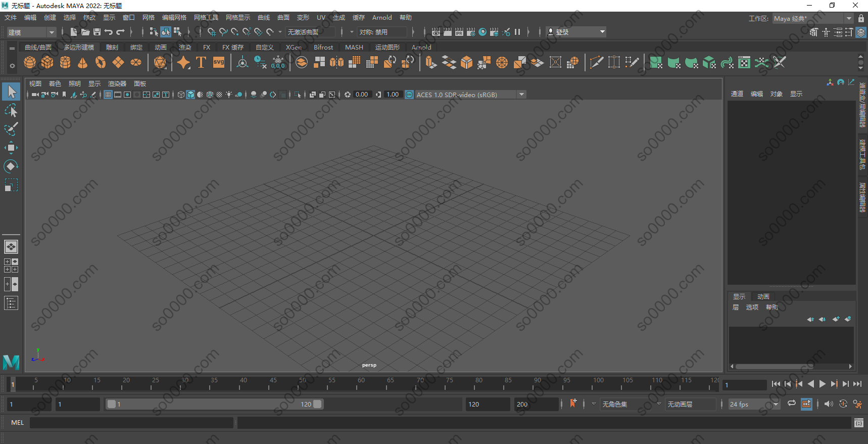
Task: Switch to the 动画 layer editor tab
Action: tap(763, 296)
